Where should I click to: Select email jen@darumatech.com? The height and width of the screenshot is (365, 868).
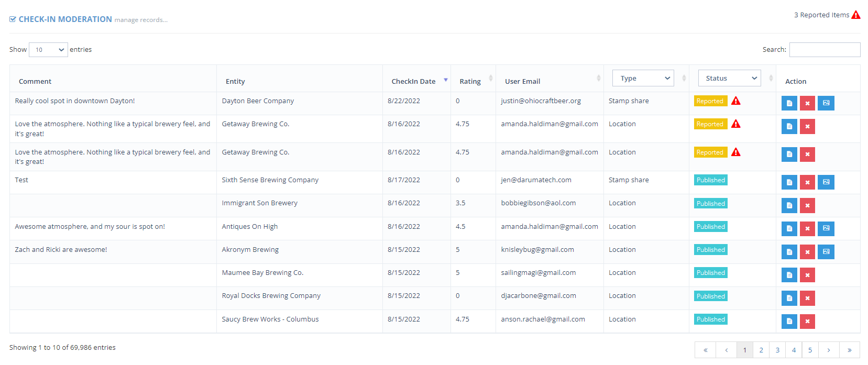[x=536, y=180]
